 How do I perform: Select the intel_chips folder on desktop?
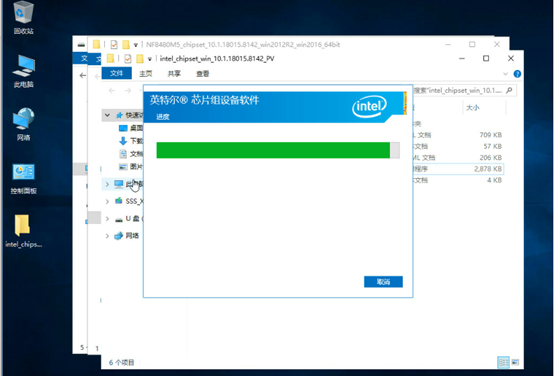pos(23,230)
